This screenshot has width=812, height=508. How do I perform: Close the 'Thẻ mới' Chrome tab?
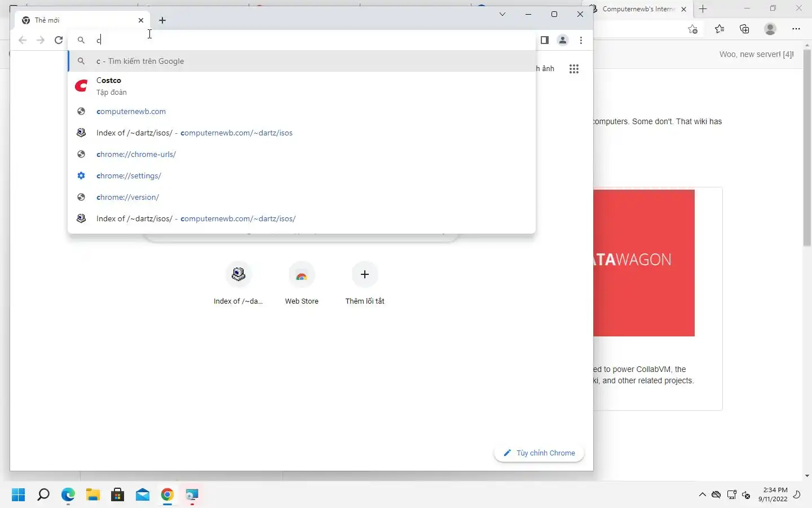click(141, 20)
